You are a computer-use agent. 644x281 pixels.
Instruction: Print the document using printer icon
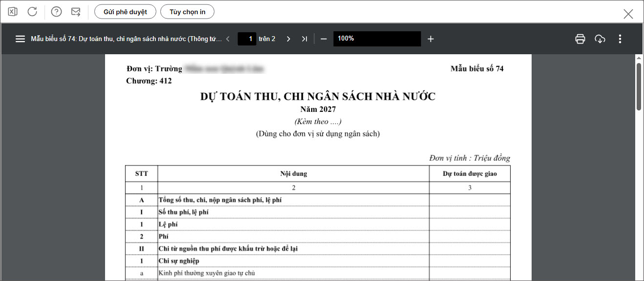tap(580, 39)
